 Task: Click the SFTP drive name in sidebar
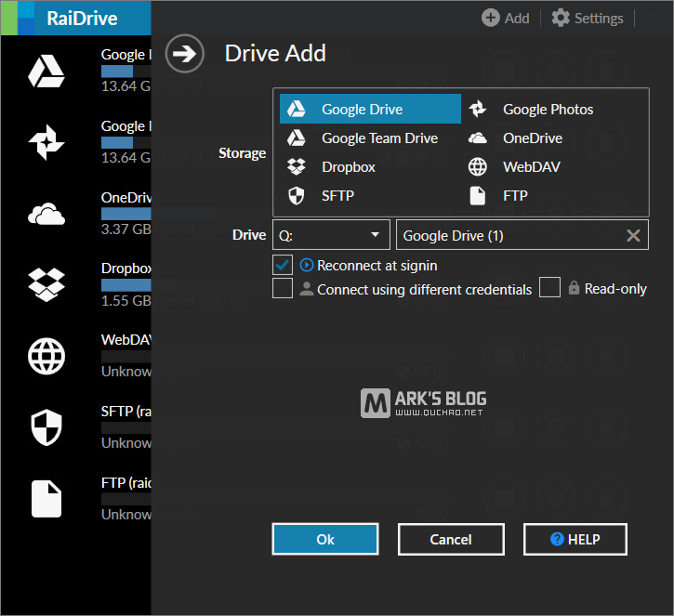[126, 412]
